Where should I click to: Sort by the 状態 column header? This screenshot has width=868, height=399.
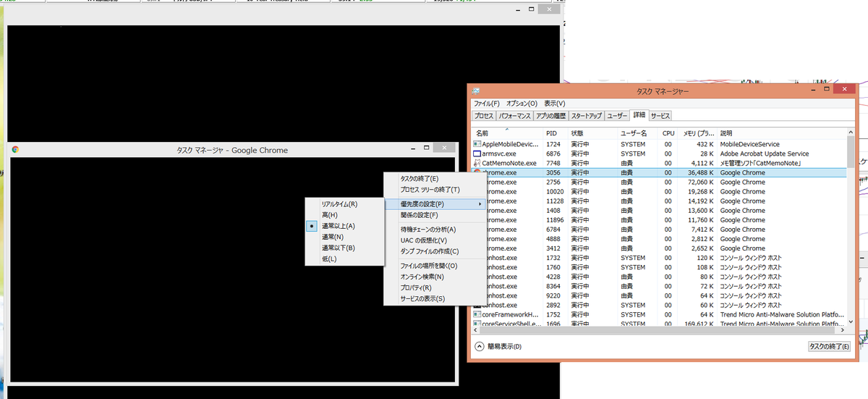(x=592, y=133)
